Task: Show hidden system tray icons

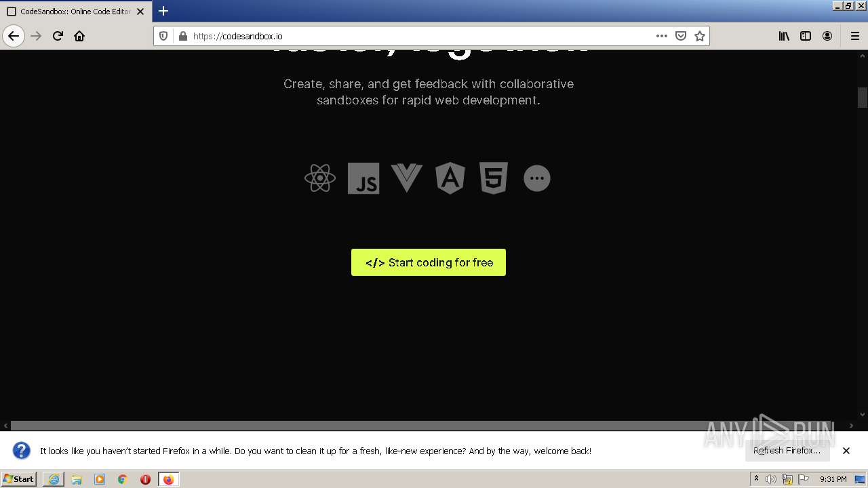Action: (x=756, y=479)
